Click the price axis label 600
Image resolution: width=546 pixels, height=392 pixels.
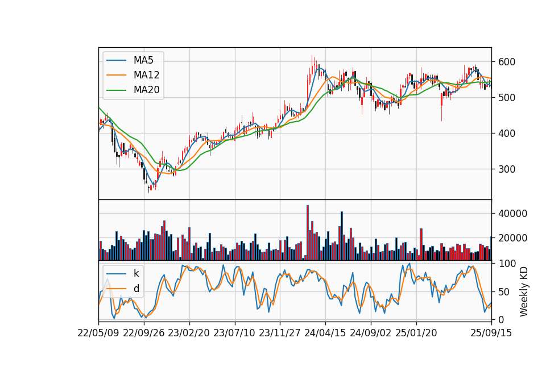(507, 62)
